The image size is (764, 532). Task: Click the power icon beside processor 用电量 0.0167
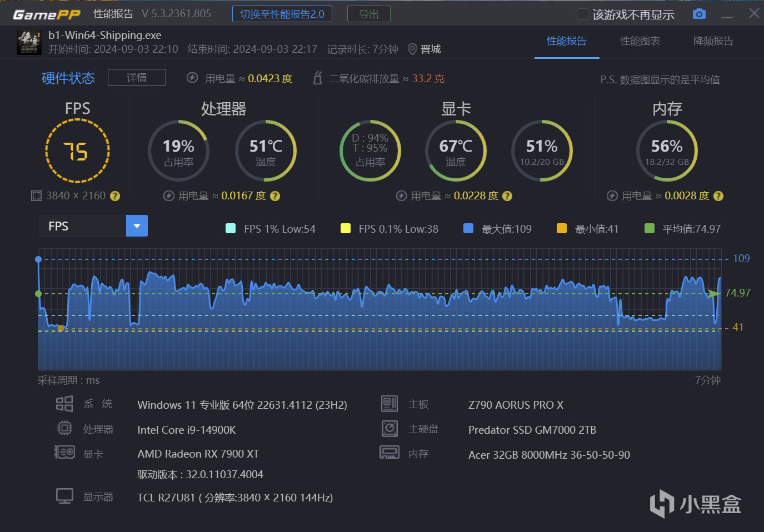click(x=169, y=196)
